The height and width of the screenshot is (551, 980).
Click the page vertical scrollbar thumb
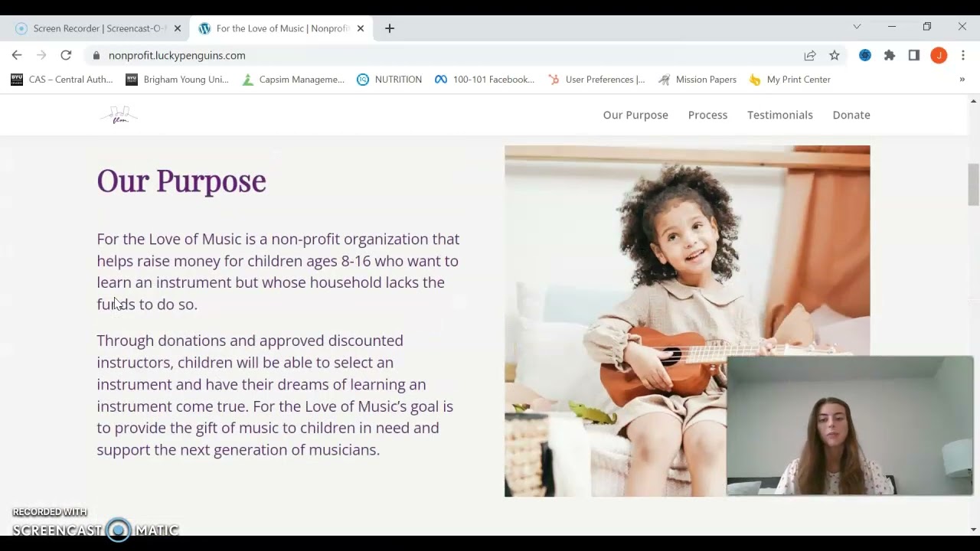(x=973, y=184)
